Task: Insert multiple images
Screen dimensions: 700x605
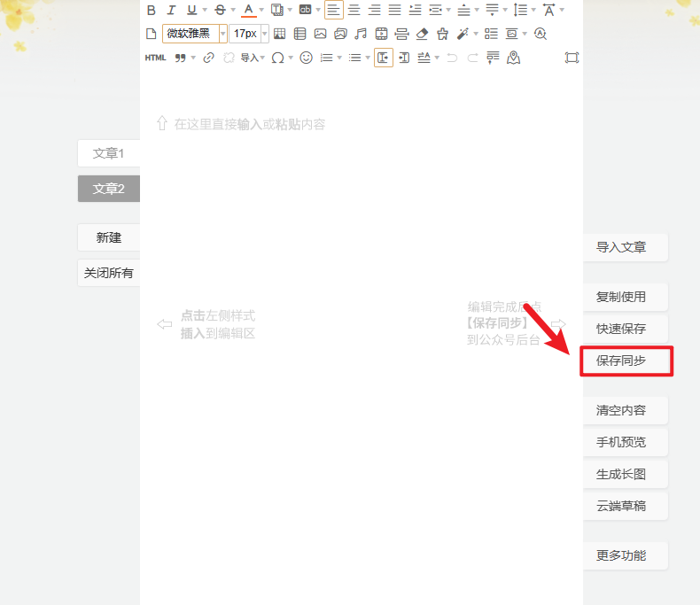Action: pos(340,34)
